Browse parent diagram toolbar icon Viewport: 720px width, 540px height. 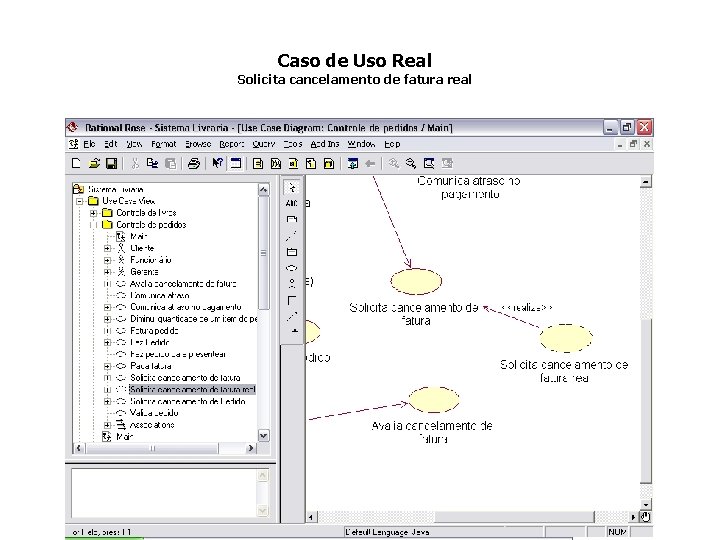[353, 163]
